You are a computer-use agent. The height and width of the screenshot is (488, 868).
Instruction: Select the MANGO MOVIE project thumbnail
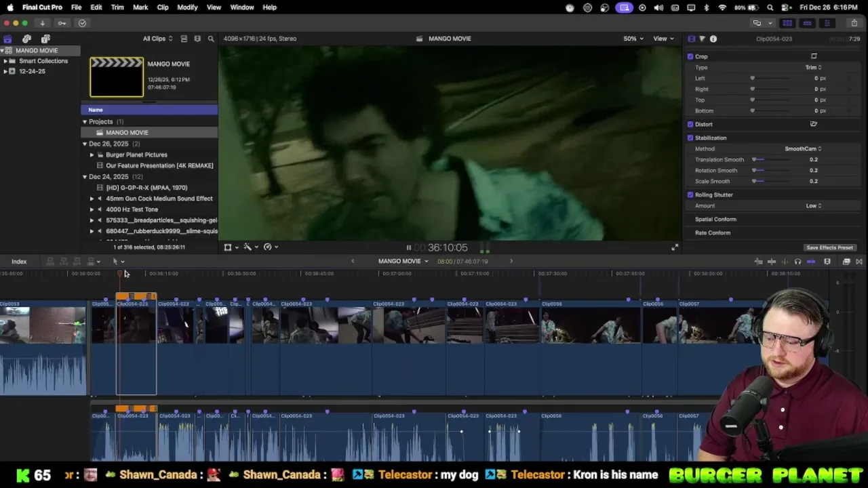[x=117, y=77]
